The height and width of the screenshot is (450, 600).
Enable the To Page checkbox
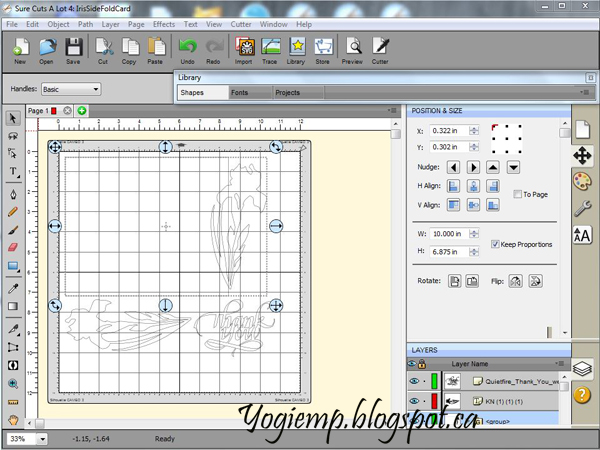[516, 193]
